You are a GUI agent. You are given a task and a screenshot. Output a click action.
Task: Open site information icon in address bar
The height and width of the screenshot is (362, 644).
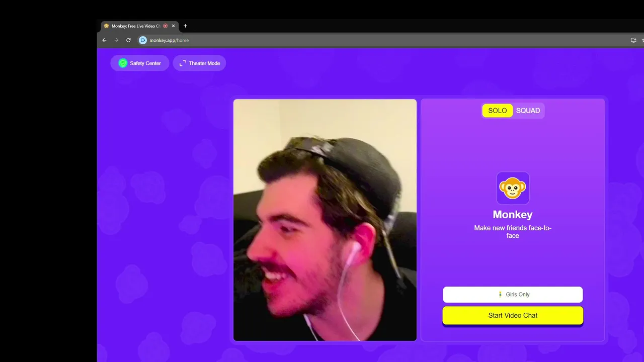(143, 40)
